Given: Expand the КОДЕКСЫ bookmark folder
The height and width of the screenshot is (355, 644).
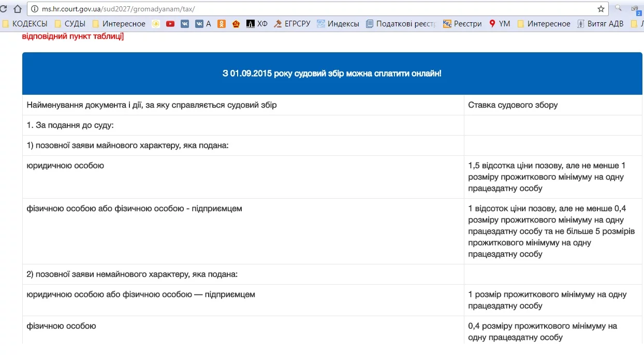Looking at the screenshot, I should tap(25, 24).
